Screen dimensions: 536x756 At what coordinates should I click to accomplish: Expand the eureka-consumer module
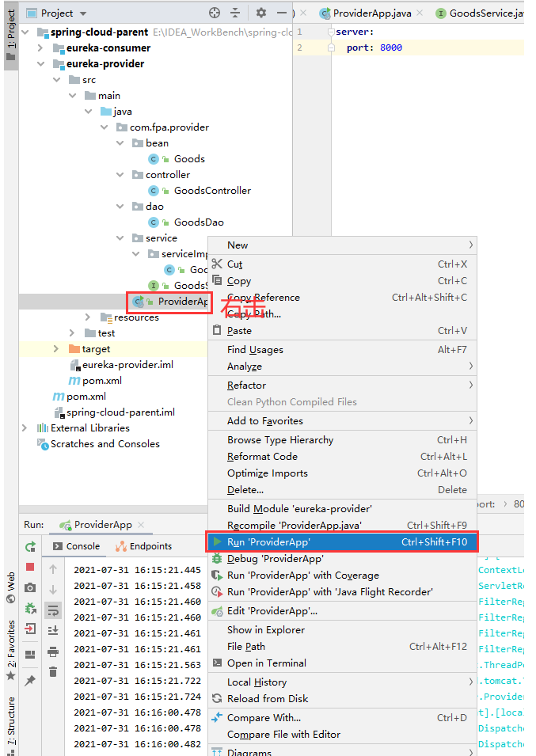coord(40,48)
